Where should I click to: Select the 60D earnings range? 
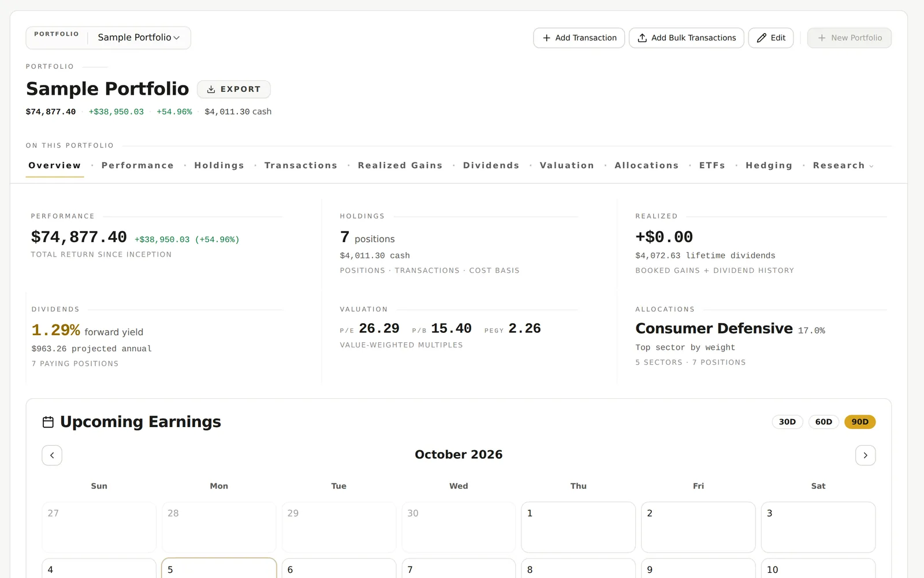(x=824, y=422)
